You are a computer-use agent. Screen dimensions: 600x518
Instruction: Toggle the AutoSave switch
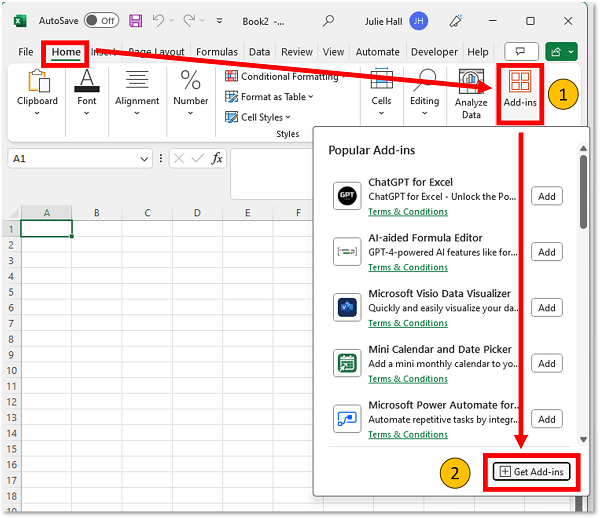pyautogui.click(x=101, y=20)
